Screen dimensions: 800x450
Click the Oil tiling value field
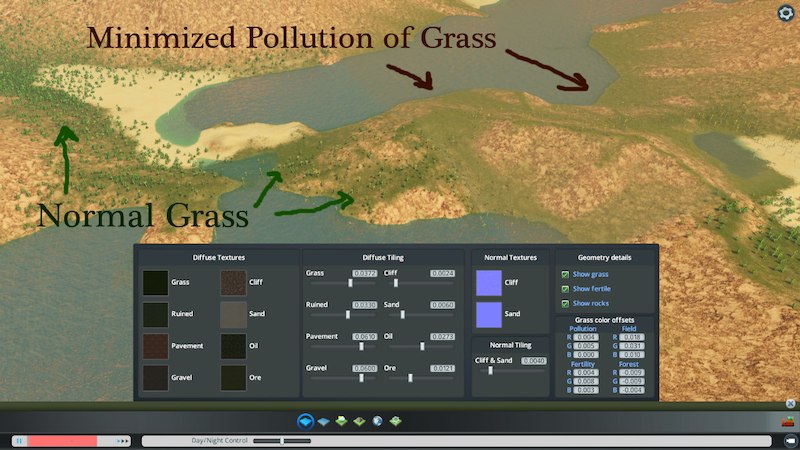pyautogui.click(x=442, y=336)
